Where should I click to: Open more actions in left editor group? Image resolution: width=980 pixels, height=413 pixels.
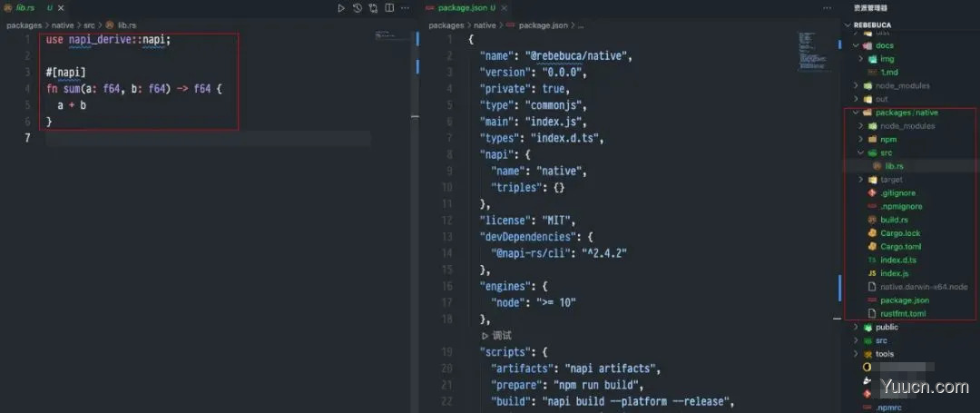405,8
